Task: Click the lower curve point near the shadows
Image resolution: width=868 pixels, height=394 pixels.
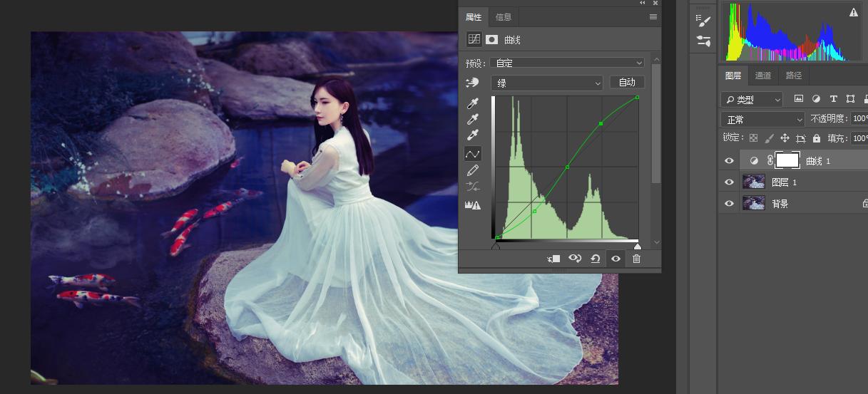Action: (x=535, y=211)
